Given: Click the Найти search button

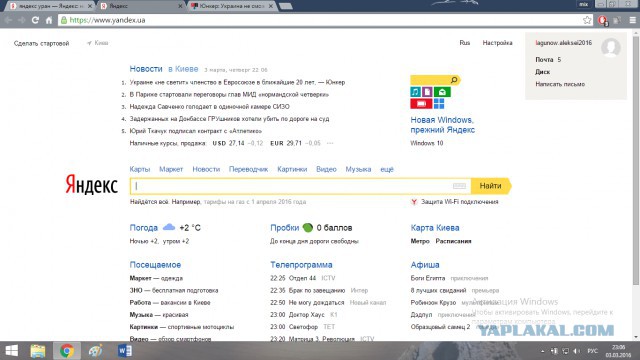Looking at the screenshot, I should coord(491,186).
